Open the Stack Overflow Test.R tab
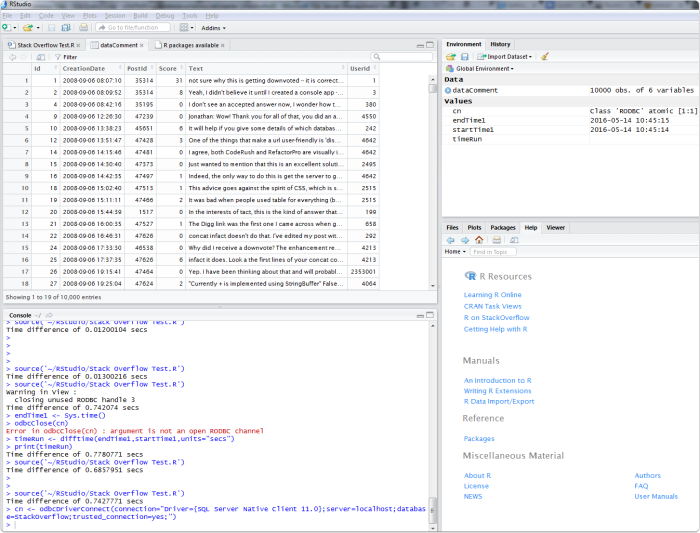Viewport: 700px width, 533px height. point(45,45)
